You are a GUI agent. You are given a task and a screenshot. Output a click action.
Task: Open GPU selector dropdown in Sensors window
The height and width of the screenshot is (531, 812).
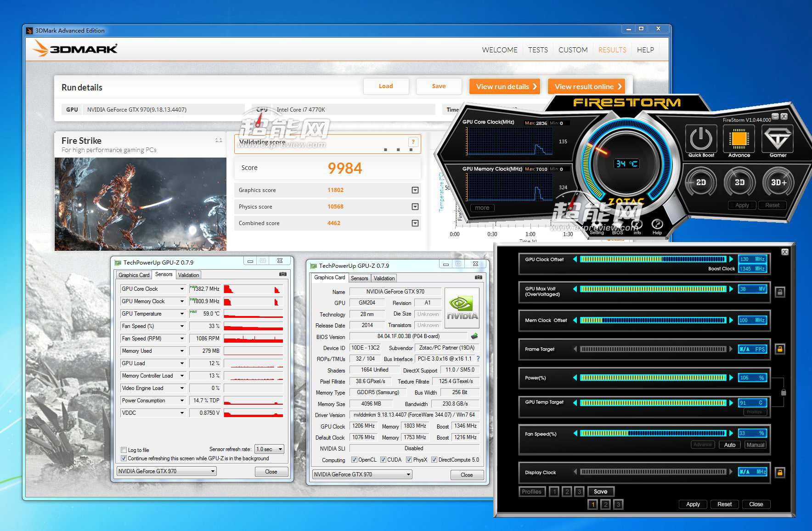(167, 471)
